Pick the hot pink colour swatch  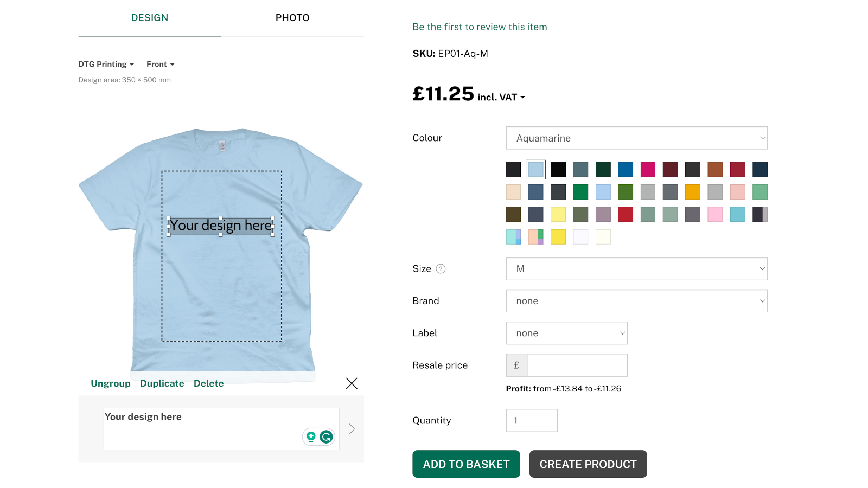click(648, 170)
